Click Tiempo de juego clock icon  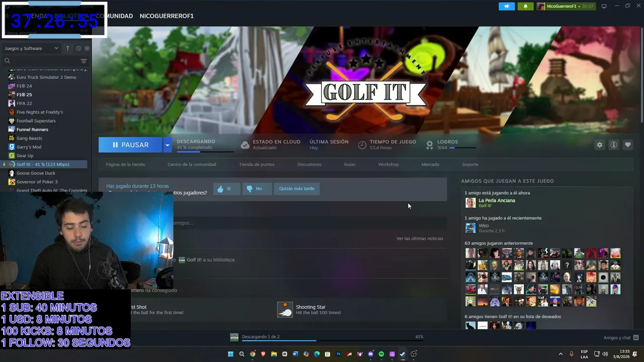point(362,145)
